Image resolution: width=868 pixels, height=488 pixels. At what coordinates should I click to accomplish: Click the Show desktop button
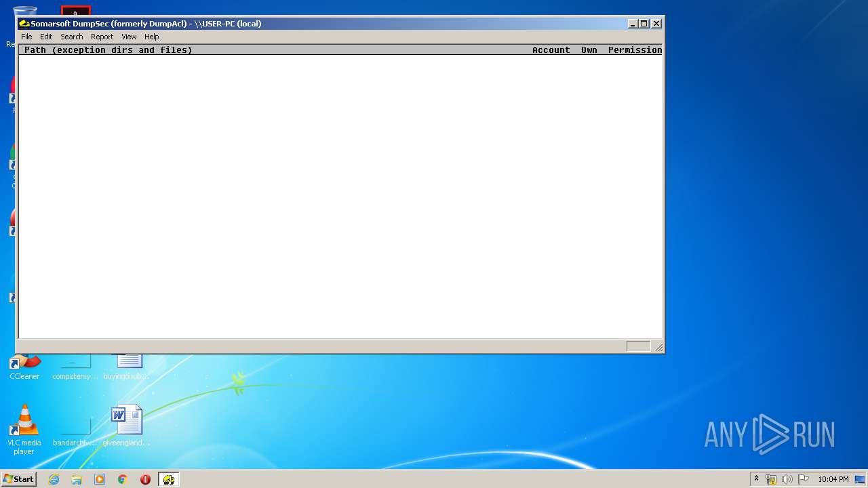pos(860,479)
